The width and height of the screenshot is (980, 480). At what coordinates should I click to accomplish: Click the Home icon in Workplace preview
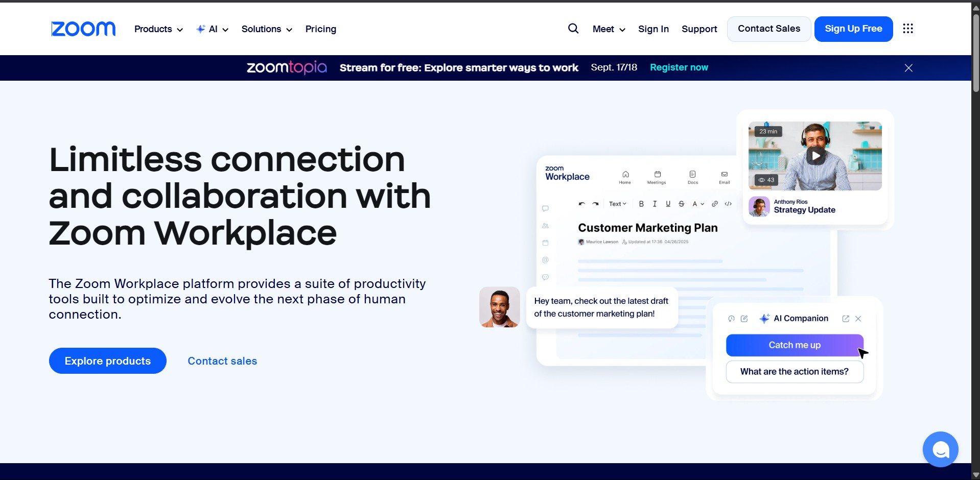pyautogui.click(x=625, y=175)
